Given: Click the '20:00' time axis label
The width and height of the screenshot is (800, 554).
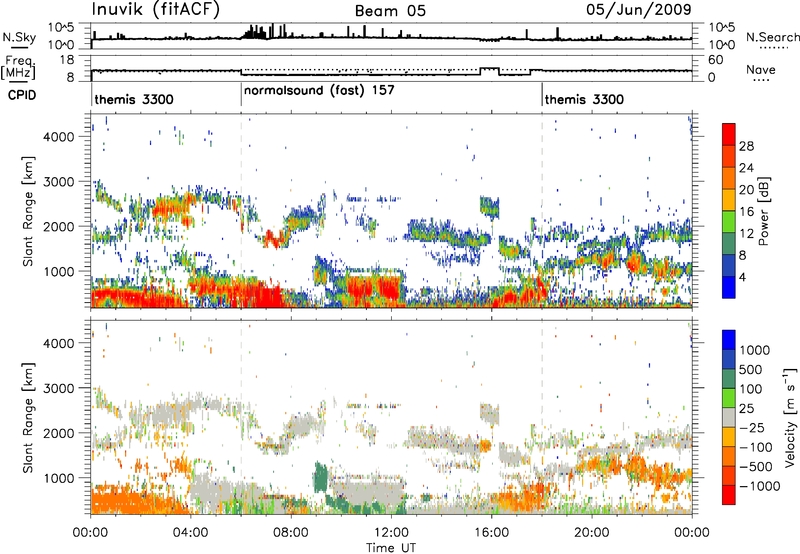Looking at the screenshot, I should 591,533.
